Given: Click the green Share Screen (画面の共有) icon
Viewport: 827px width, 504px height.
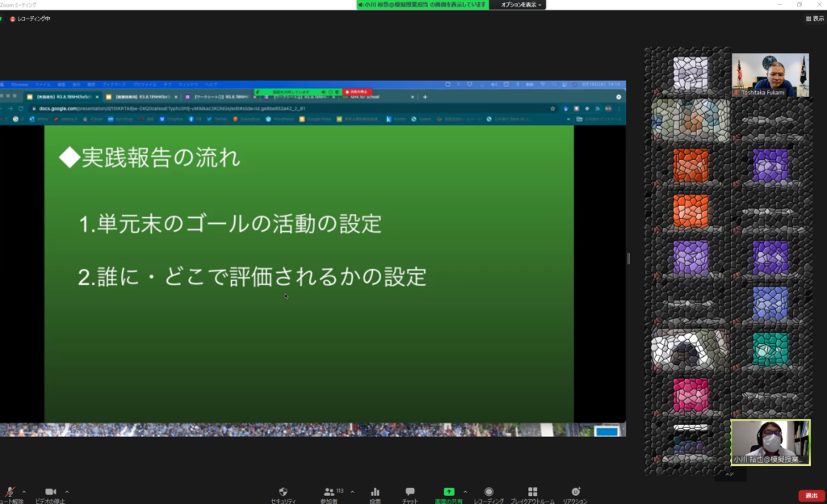Looking at the screenshot, I should click(x=449, y=492).
